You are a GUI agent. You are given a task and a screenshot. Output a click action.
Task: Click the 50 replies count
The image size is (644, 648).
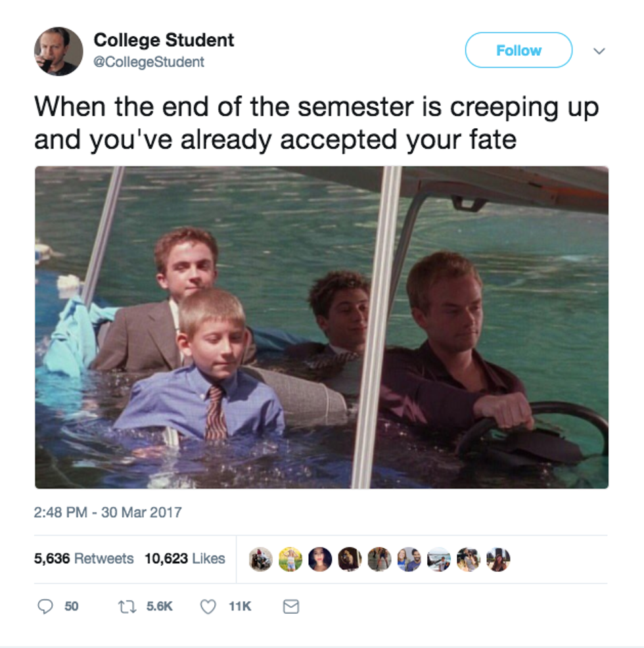pyautogui.click(x=72, y=606)
